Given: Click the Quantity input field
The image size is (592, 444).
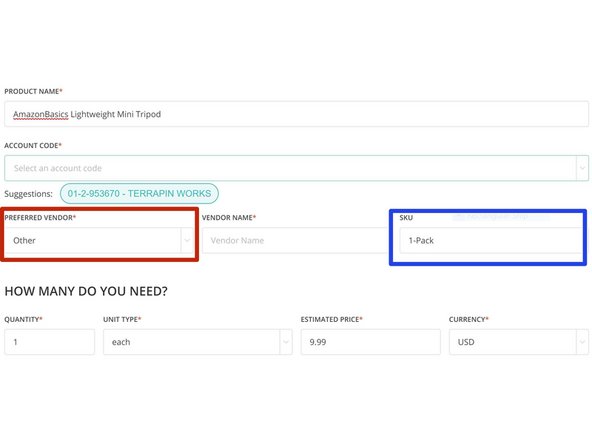Looking at the screenshot, I should tap(49, 342).
